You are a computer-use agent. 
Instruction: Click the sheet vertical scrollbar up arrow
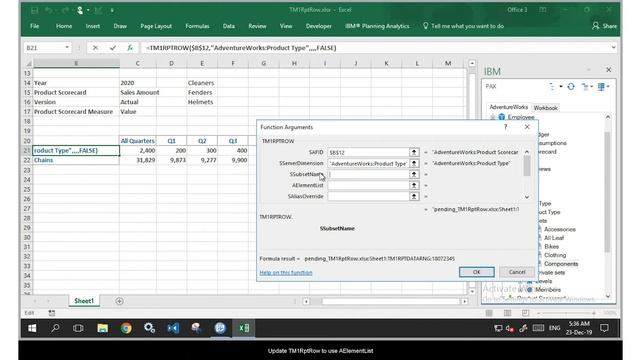pos(472,63)
